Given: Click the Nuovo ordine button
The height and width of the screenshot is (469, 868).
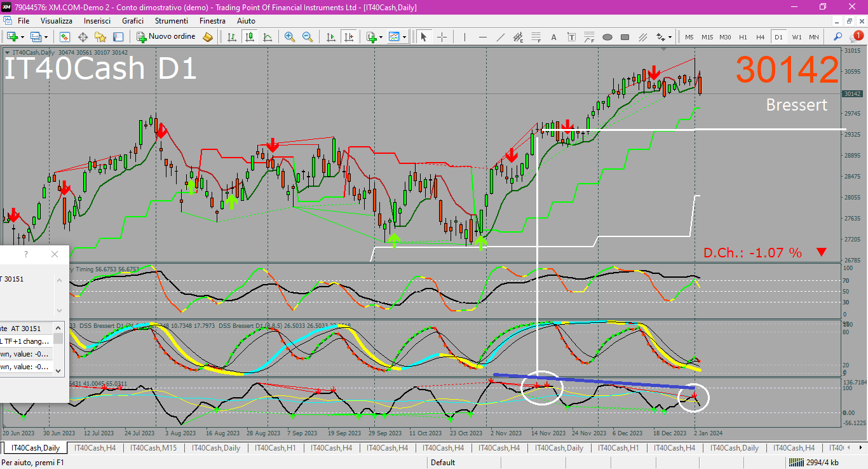Looking at the screenshot, I should (167, 37).
